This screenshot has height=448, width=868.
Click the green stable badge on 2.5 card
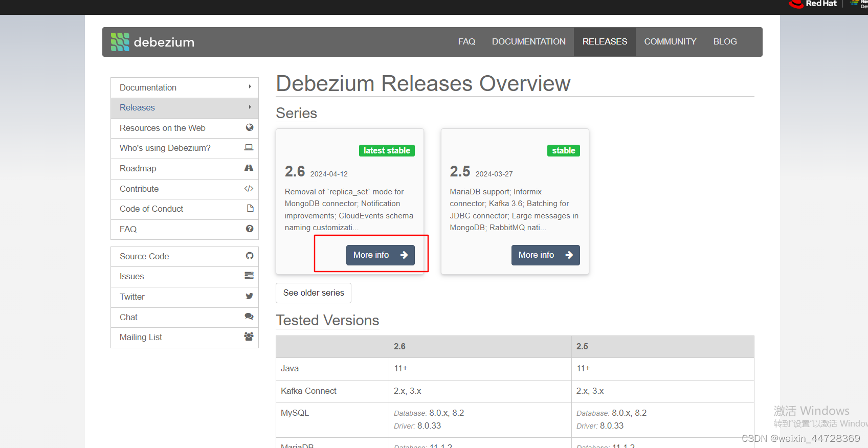pyautogui.click(x=564, y=150)
